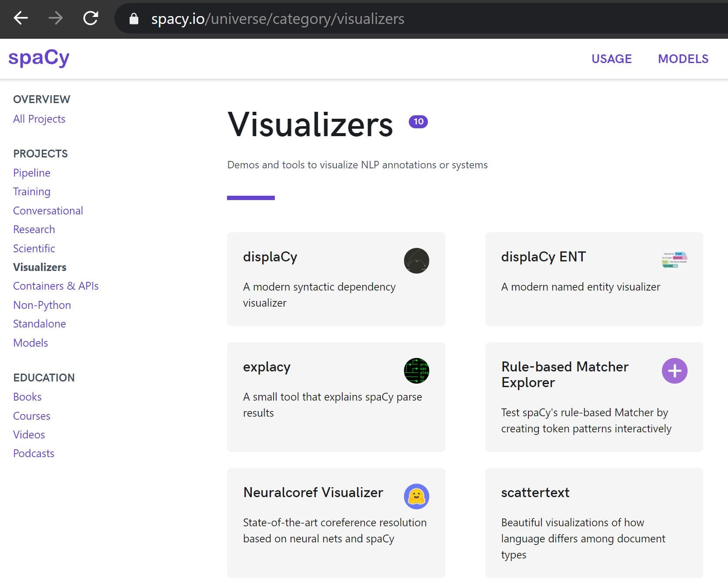
Task: Click the browser forward arrow button
Action: (x=56, y=18)
